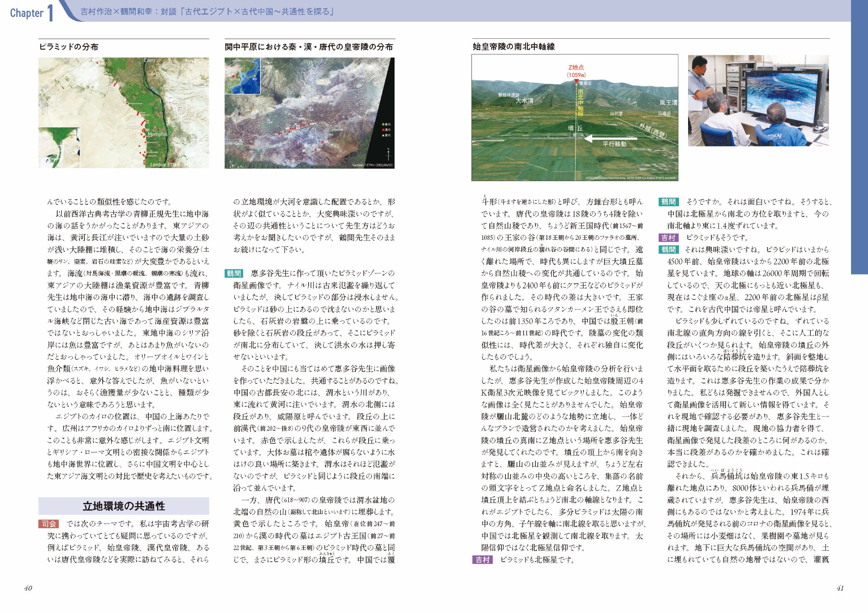This screenshot has width=868, height=613.
Task: Click the 鶴間 tag before そうですか
Action: coord(668,202)
